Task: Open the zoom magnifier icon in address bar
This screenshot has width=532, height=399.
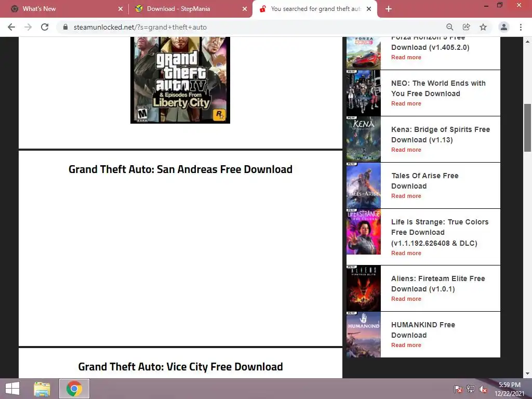Action: [449, 27]
